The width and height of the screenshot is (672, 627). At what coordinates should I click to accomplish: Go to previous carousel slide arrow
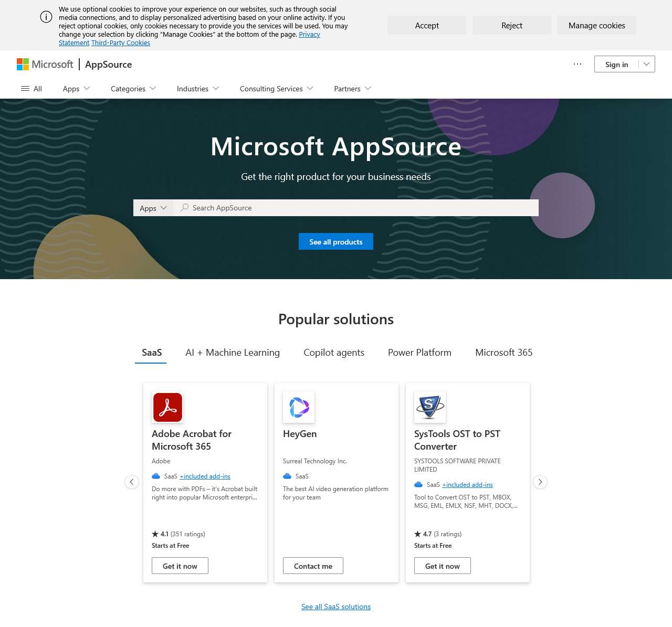(132, 482)
